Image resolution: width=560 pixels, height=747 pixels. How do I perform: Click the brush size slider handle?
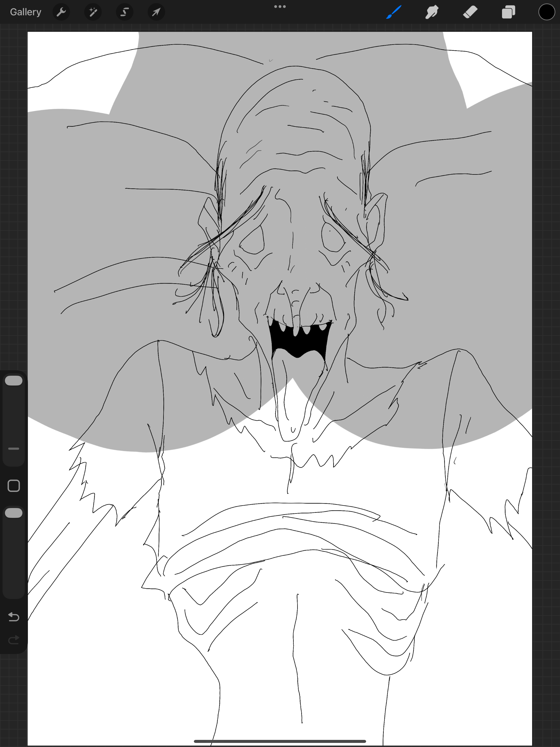click(x=13, y=381)
